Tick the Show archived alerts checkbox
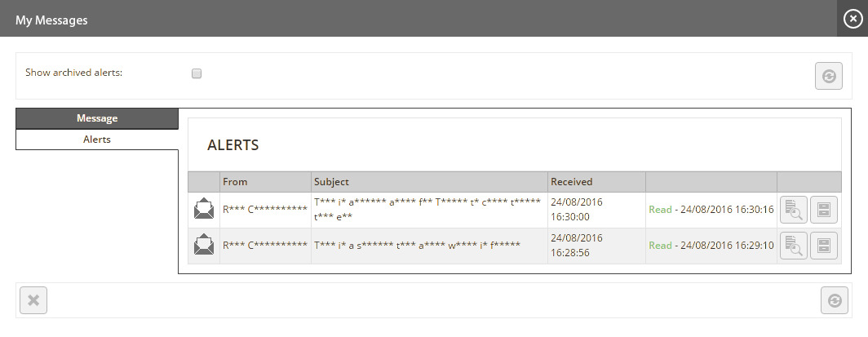868x337 pixels. [x=197, y=73]
